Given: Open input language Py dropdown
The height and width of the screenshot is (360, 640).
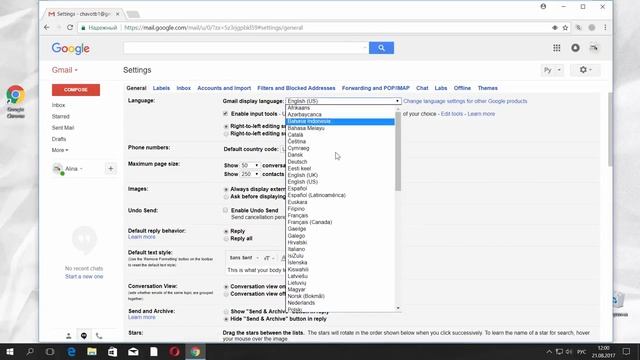Looking at the screenshot, I should [552, 70].
